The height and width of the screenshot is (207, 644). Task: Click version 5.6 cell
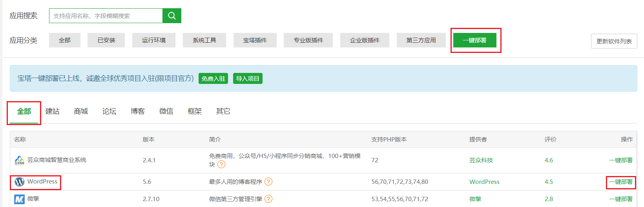(x=147, y=182)
